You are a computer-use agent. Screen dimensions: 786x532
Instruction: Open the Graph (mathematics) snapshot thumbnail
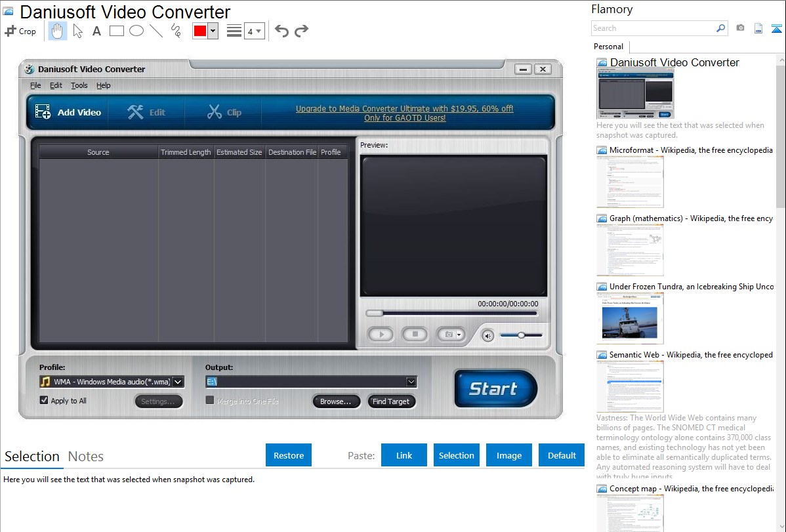point(630,250)
